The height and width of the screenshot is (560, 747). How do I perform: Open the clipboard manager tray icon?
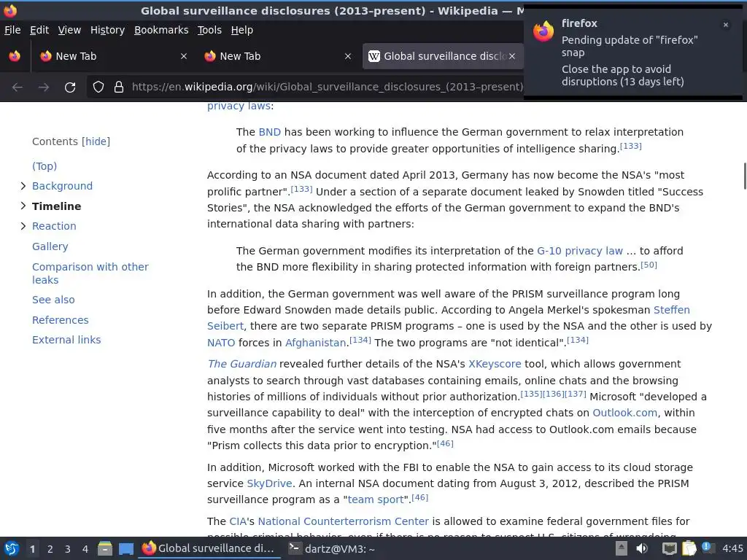(x=689, y=548)
